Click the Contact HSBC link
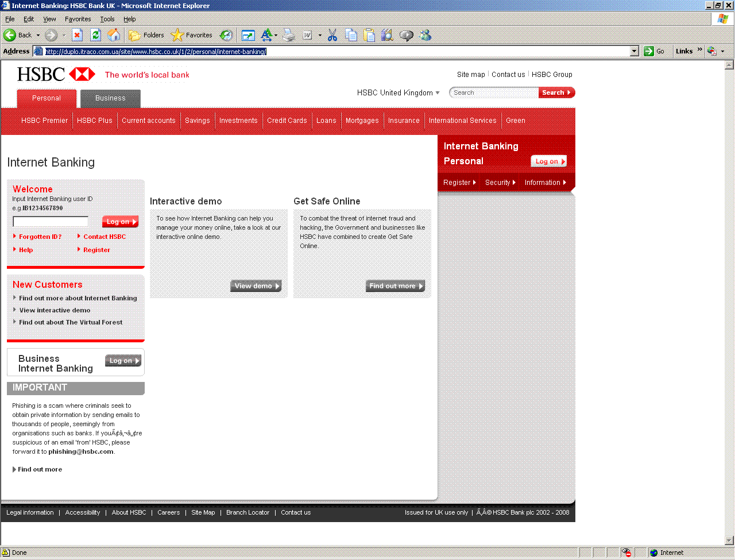This screenshot has height=560, width=735. (105, 237)
